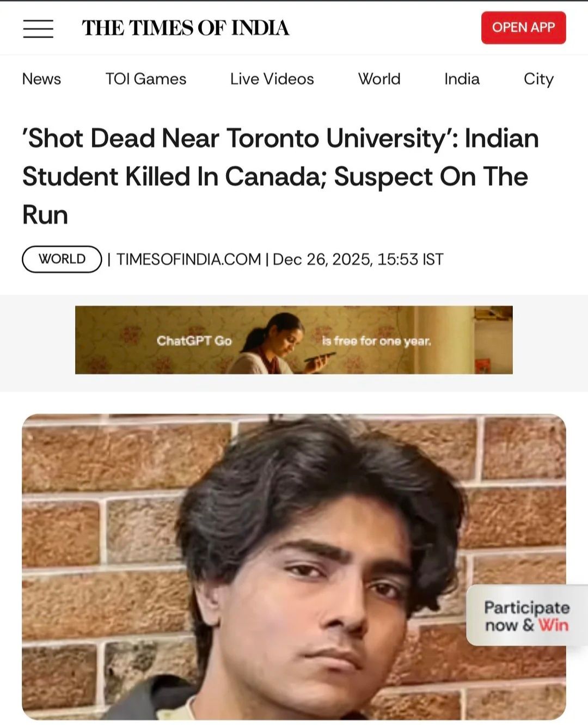The height and width of the screenshot is (725, 588).
Task: Tap The Times of India logo
Action: (185, 28)
